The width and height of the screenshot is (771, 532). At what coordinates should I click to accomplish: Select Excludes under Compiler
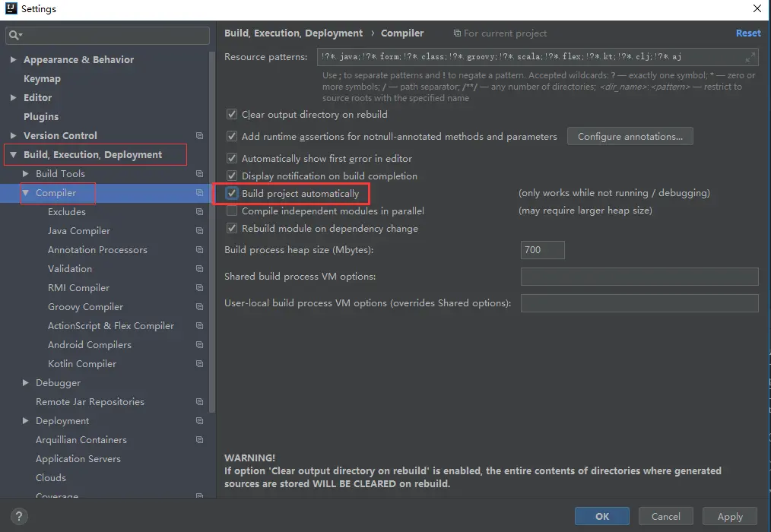pyautogui.click(x=67, y=212)
